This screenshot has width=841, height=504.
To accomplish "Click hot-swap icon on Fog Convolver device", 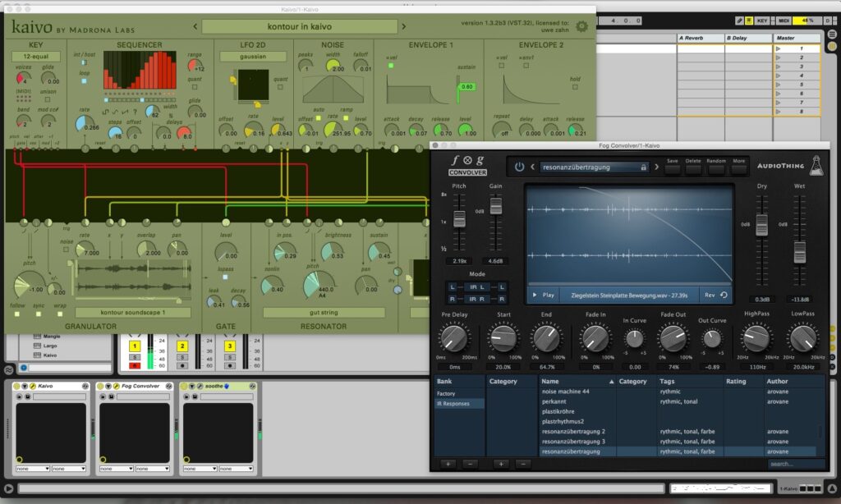I will pos(169,386).
